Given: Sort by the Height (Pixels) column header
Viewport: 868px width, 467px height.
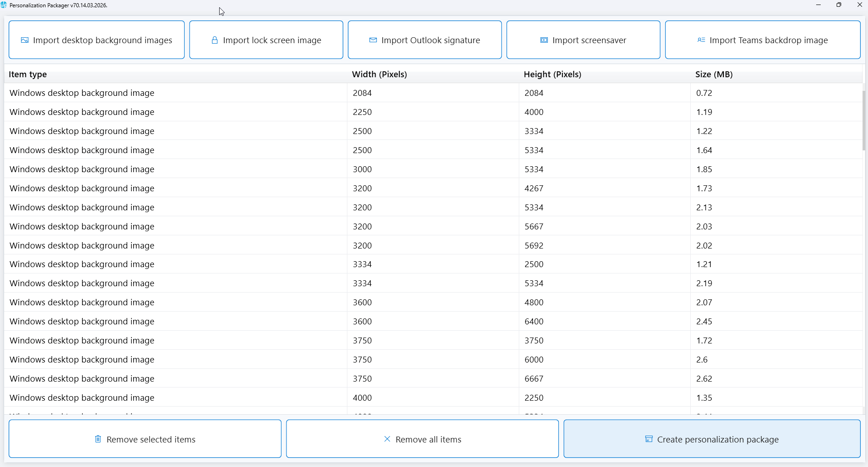Looking at the screenshot, I should [x=552, y=75].
